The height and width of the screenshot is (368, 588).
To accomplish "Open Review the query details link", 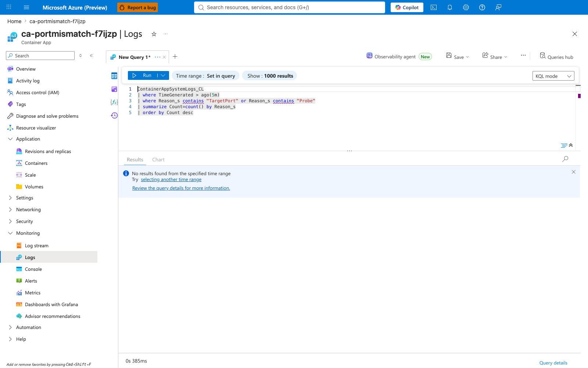I will pyautogui.click(x=181, y=188).
